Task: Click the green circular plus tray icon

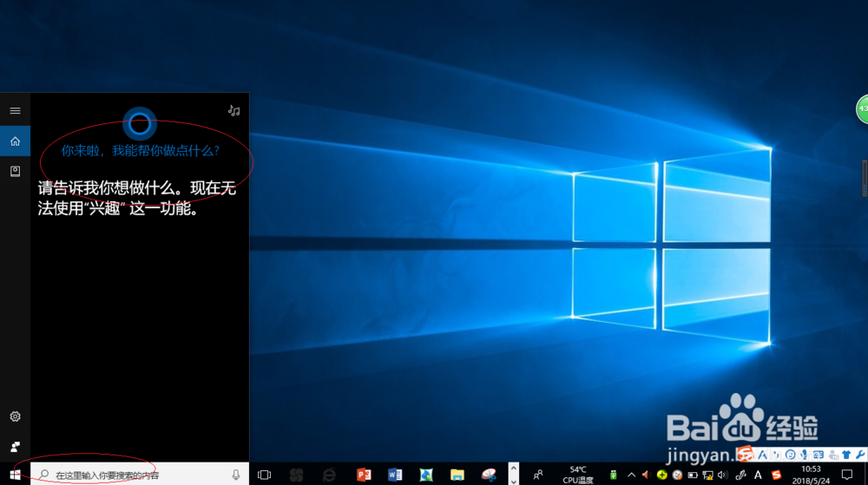Action: [x=662, y=475]
